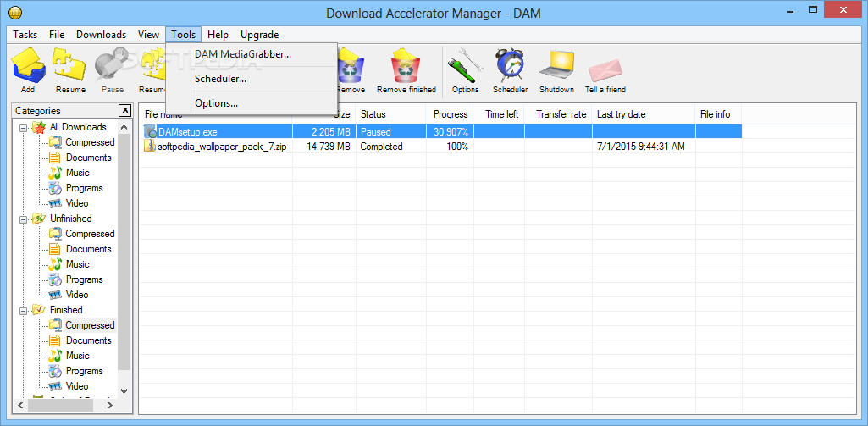Sort by the Last try date column header
The image size is (868, 426).
(x=644, y=114)
